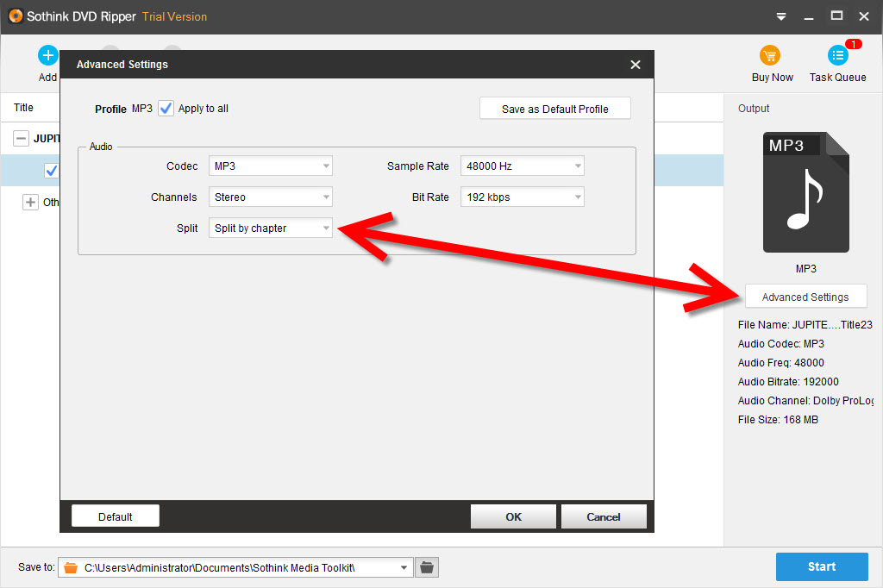Viewport: 883px width, 588px height.
Task: Collapse the JUPIT tree node
Action: point(21,138)
